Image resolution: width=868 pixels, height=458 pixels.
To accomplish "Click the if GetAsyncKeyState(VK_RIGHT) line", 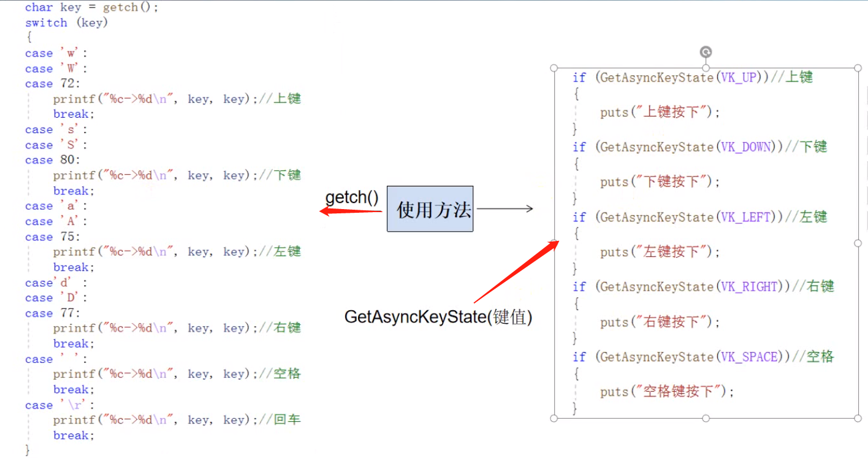I will click(704, 287).
